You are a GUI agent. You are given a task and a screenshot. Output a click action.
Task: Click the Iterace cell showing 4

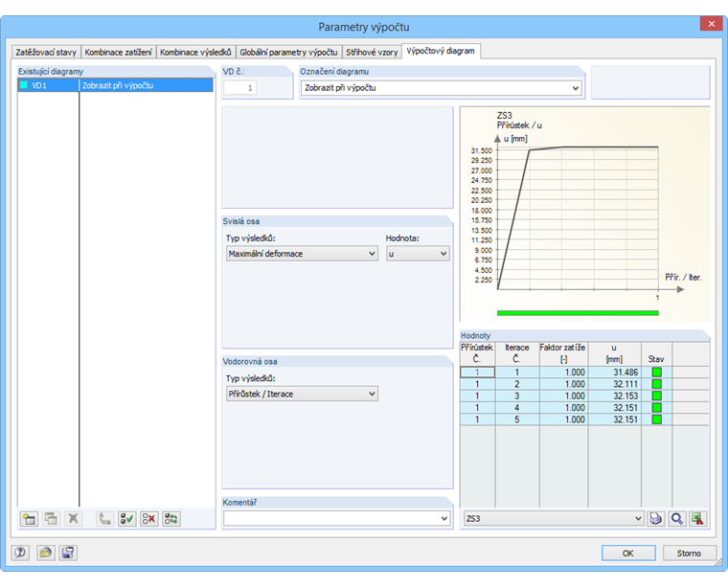[x=517, y=408]
